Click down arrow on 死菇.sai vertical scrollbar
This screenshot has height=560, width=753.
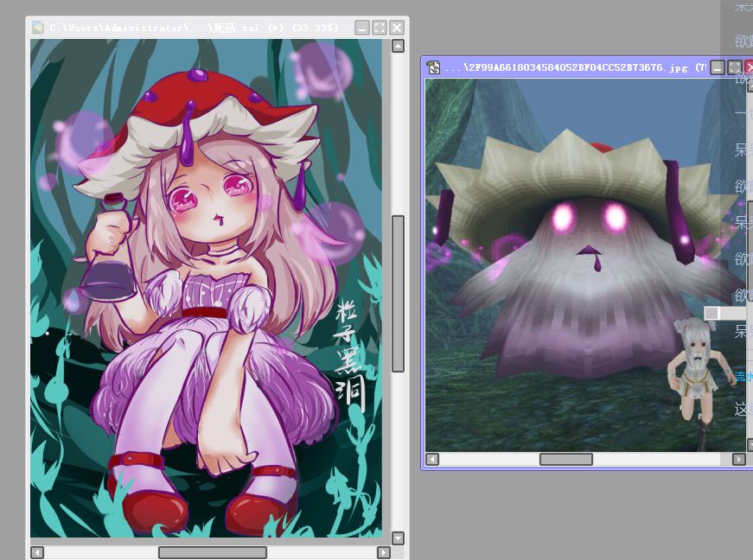[398, 538]
